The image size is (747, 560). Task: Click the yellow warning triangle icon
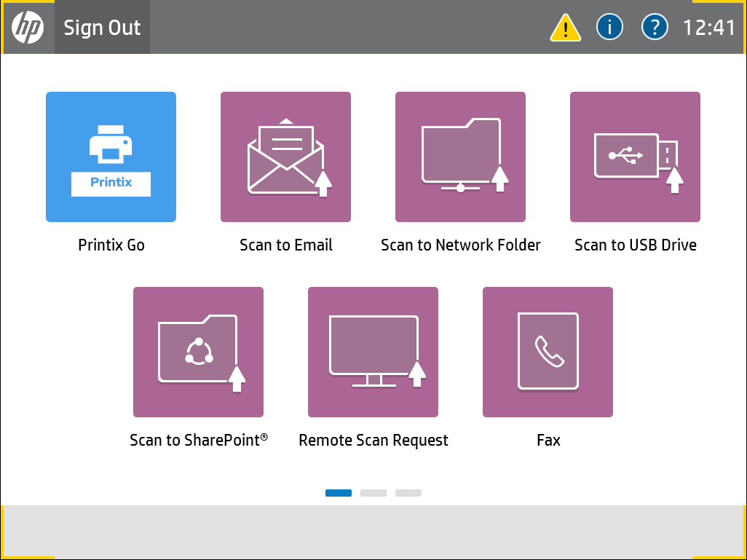tap(565, 28)
